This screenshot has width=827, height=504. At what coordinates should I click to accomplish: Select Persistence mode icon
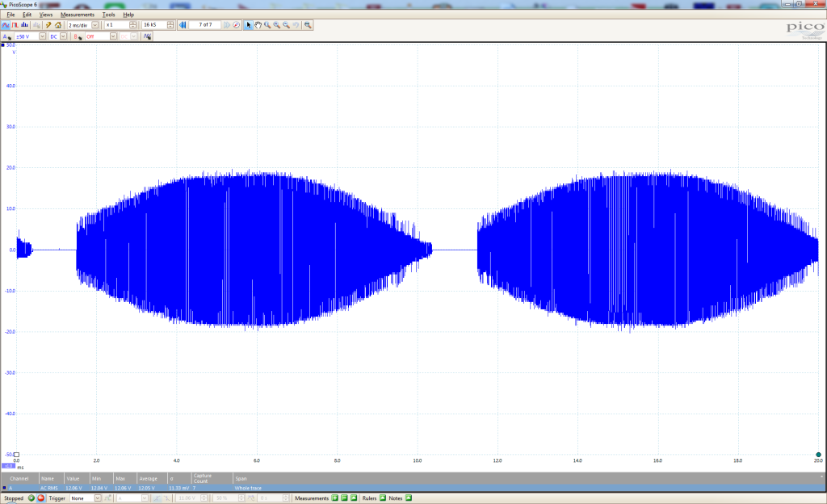point(15,25)
